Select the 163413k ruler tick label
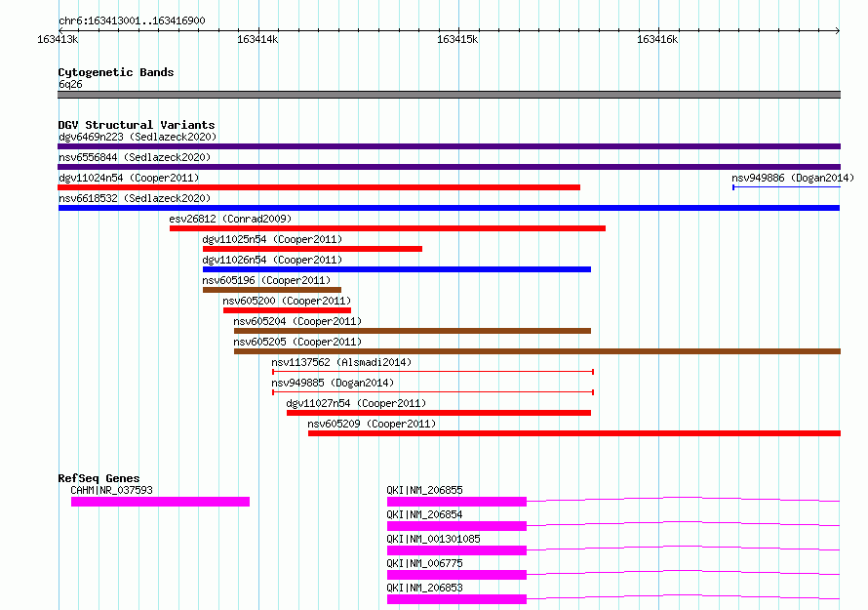Image resolution: width=868 pixels, height=610 pixels. [58, 39]
